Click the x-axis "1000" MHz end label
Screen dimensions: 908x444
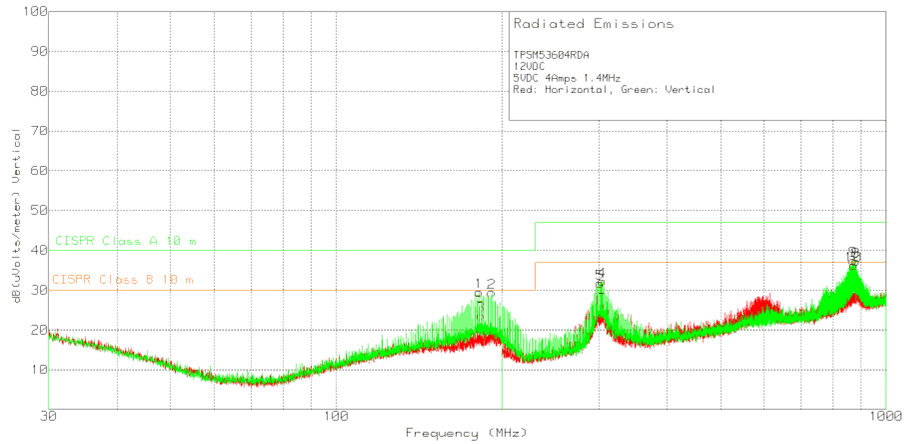(885, 417)
